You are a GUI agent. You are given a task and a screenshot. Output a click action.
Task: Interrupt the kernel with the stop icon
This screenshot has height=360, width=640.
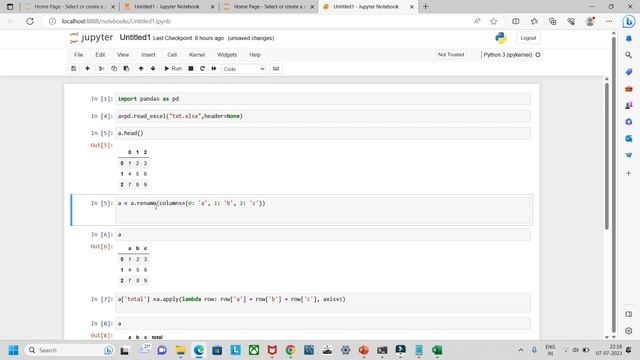click(x=191, y=69)
